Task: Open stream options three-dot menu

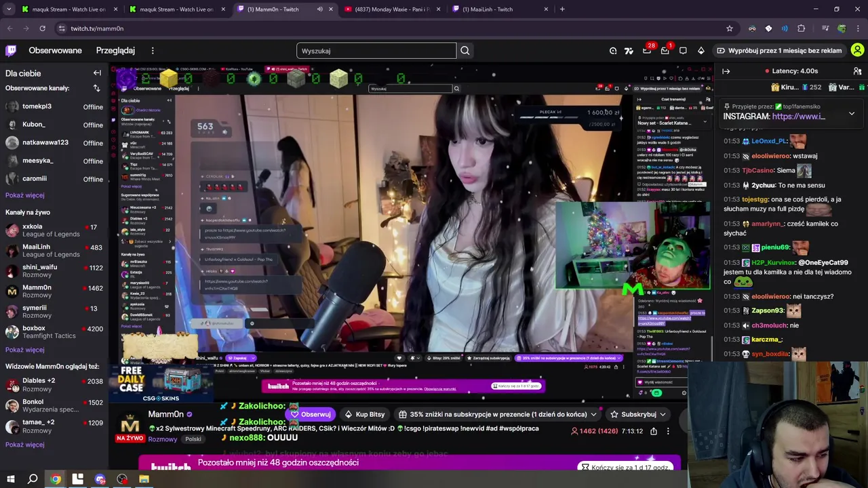Action: click(668, 431)
